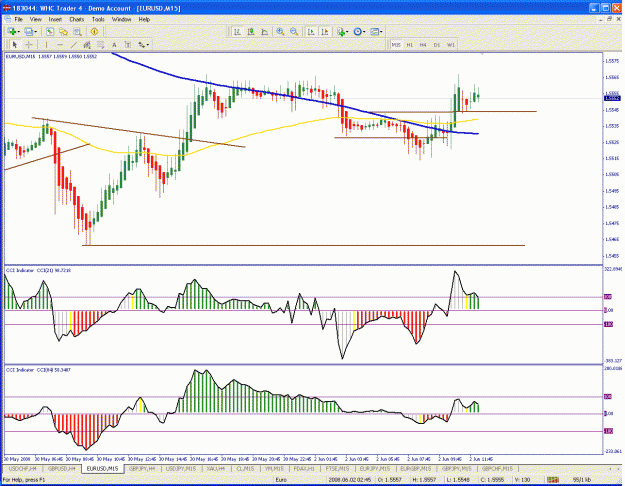Switch to the GBPJPY,M15 chart tab

pos(457,468)
